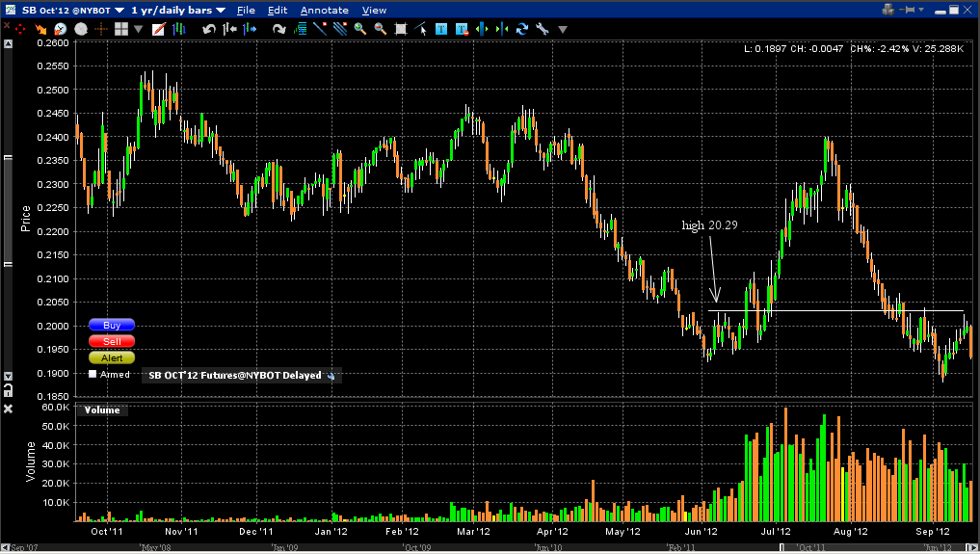980x554 pixels.
Task: Click the red Sell button
Action: [x=112, y=341]
